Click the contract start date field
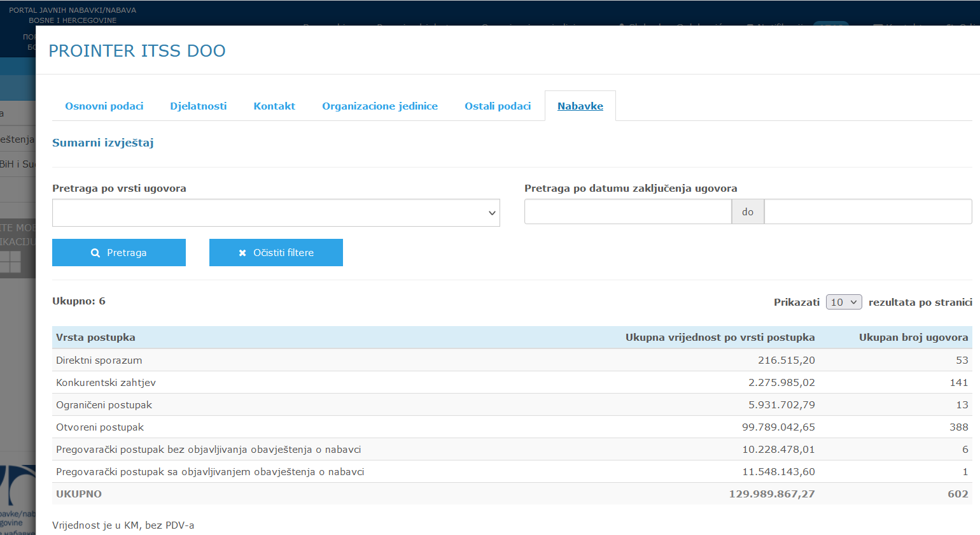The image size is (980, 535). [x=628, y=211]
